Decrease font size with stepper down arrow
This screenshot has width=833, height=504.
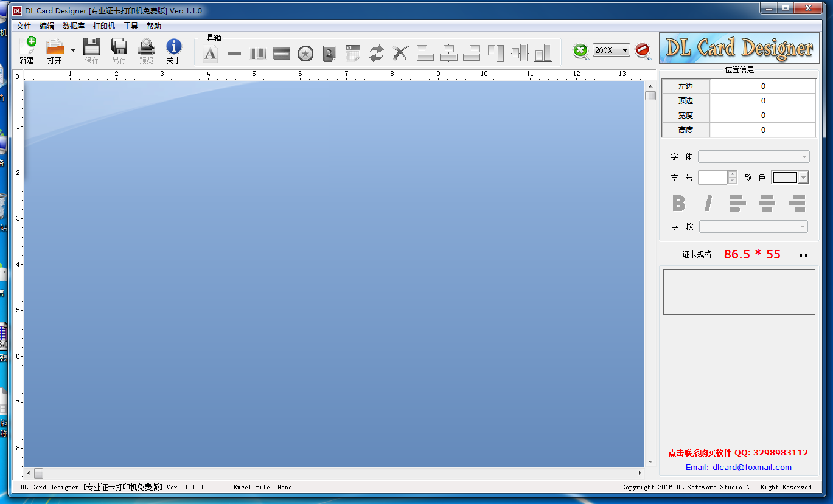click(x=733, y=181)
